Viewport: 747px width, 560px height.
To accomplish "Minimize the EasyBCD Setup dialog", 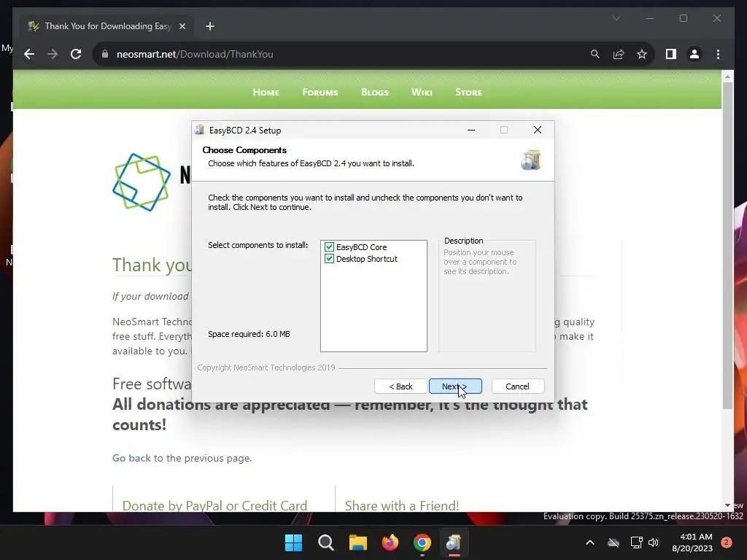I will click(471, 130).
